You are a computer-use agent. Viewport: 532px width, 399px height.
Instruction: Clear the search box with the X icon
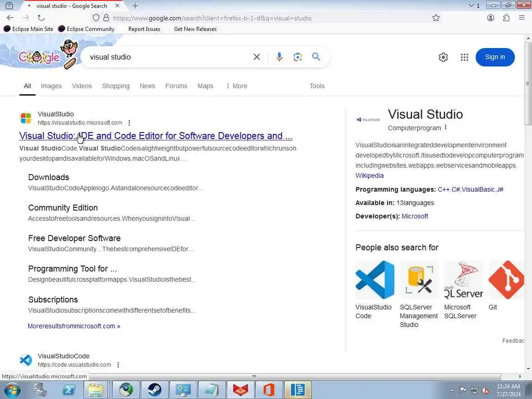pos(257,57)
